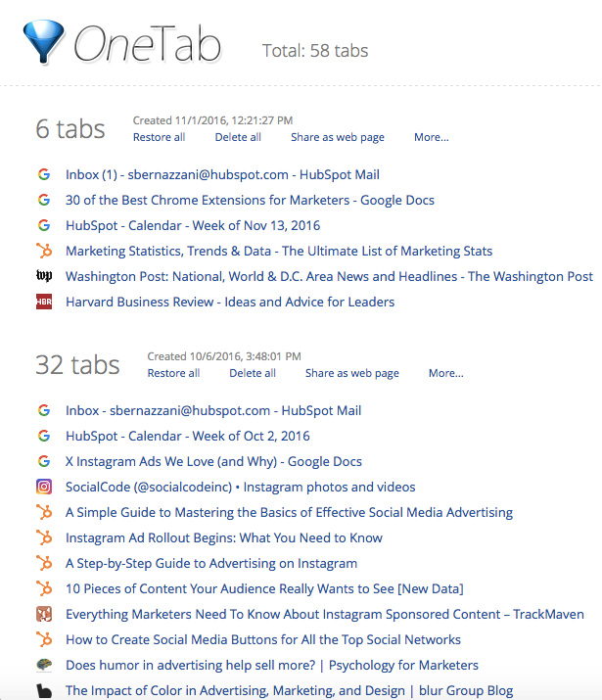Click the Harvard Business Review HBR favicon

[x=44, y=303]
